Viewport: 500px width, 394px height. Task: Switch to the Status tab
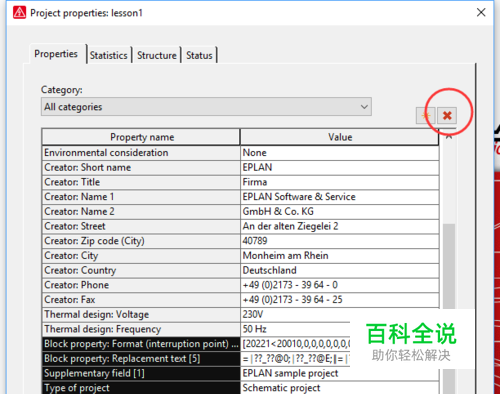(199, 55)
